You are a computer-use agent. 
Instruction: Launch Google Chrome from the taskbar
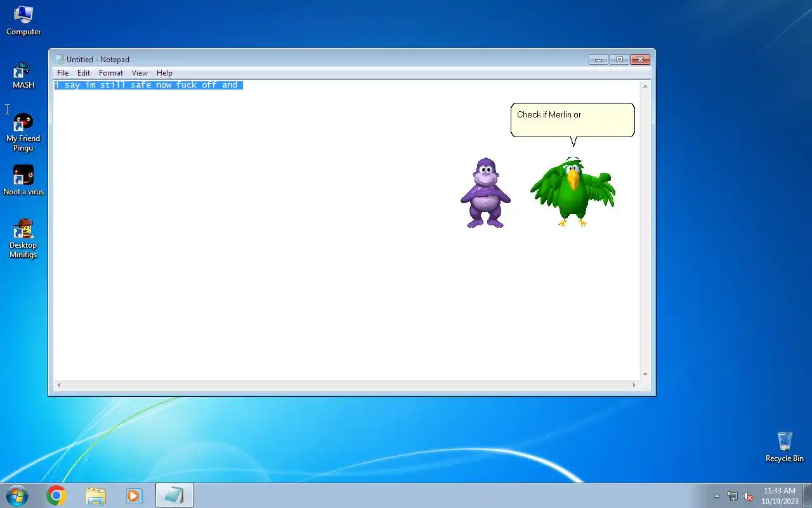(56, 495)
